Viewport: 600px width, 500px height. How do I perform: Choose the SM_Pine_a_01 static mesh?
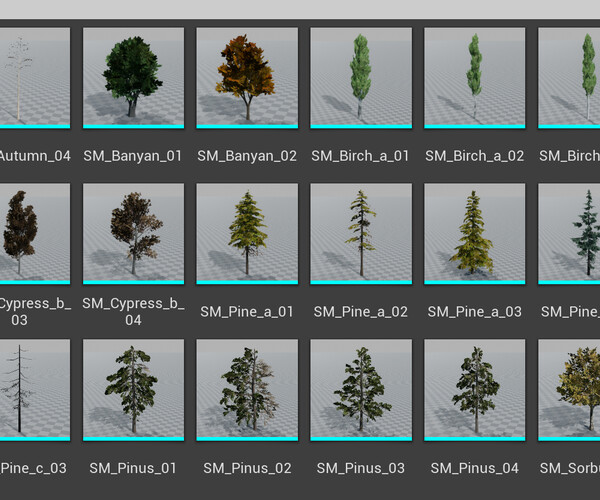tap(247, 234)
